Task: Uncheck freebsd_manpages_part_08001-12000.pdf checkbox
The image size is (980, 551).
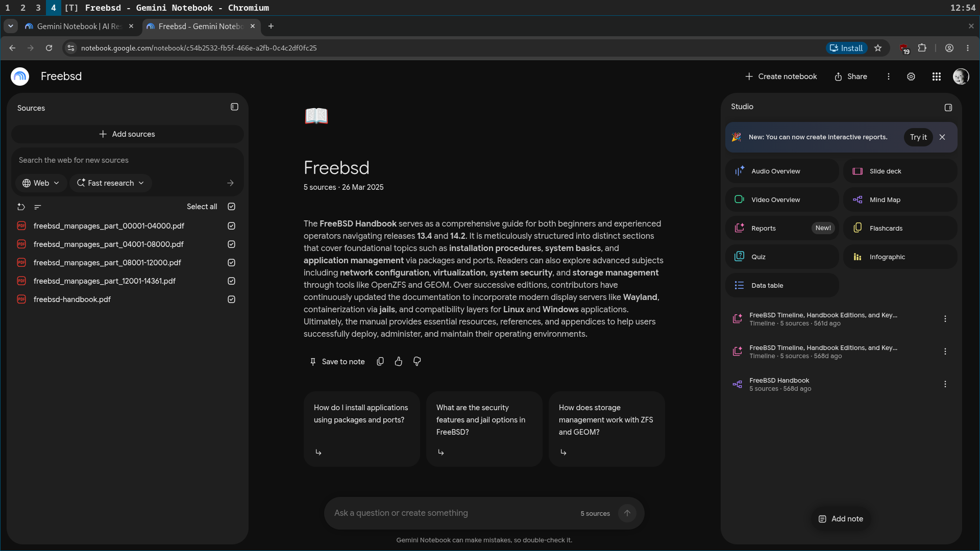Action: pyautogui.click(x=231, y=263)
